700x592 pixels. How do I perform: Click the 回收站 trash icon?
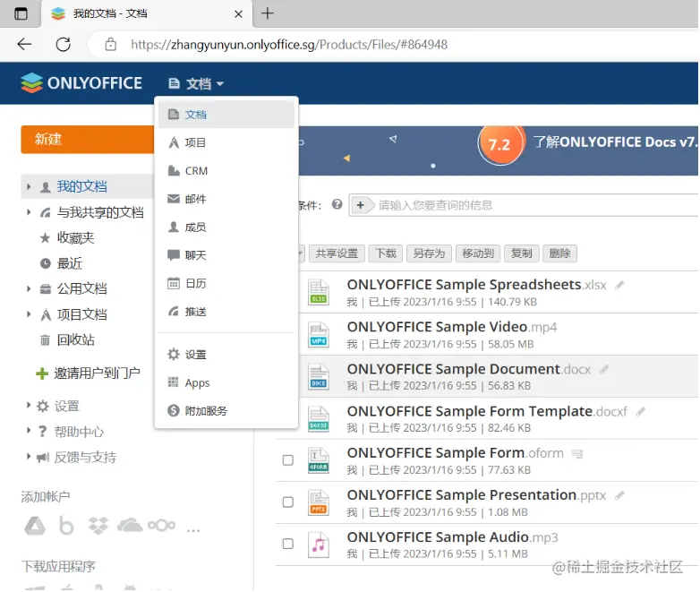pyautogui.click(x=45, y=340)
